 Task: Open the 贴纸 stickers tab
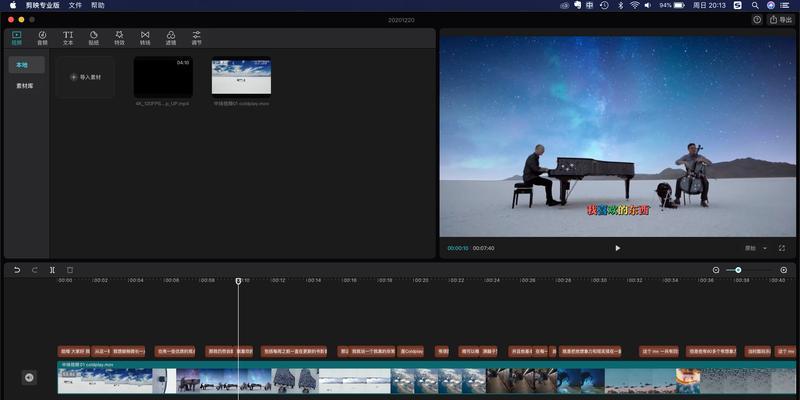click(94, 38)
